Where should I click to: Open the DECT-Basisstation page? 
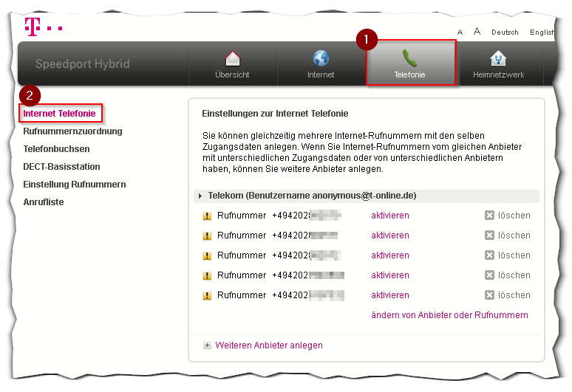61,167
